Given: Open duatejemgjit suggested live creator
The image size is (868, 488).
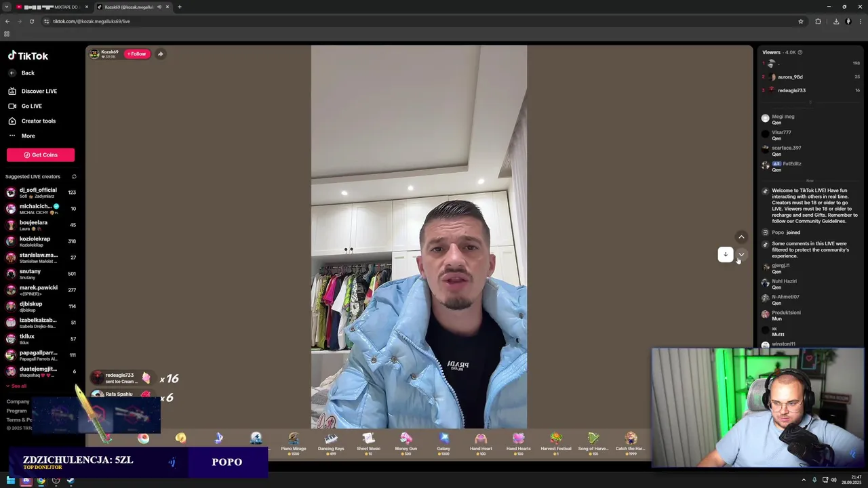Looking at the screenshot, I should click(x=41, y=371).
